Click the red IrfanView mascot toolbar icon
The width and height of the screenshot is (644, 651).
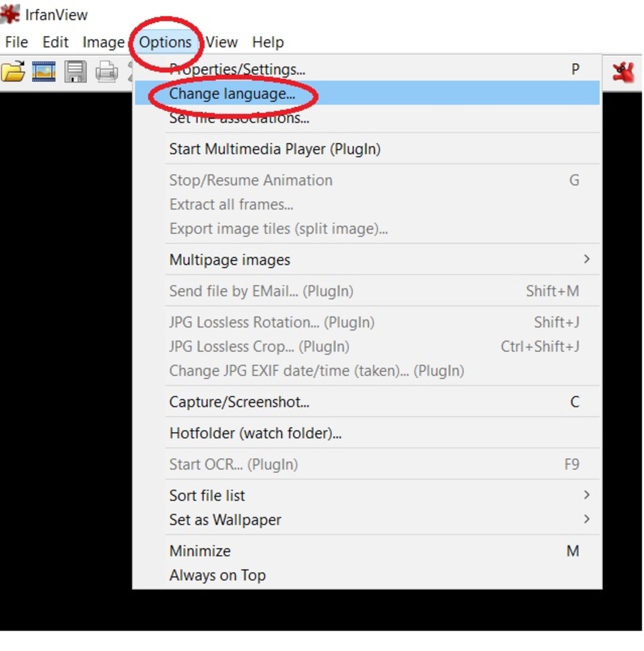coord(623,72)
